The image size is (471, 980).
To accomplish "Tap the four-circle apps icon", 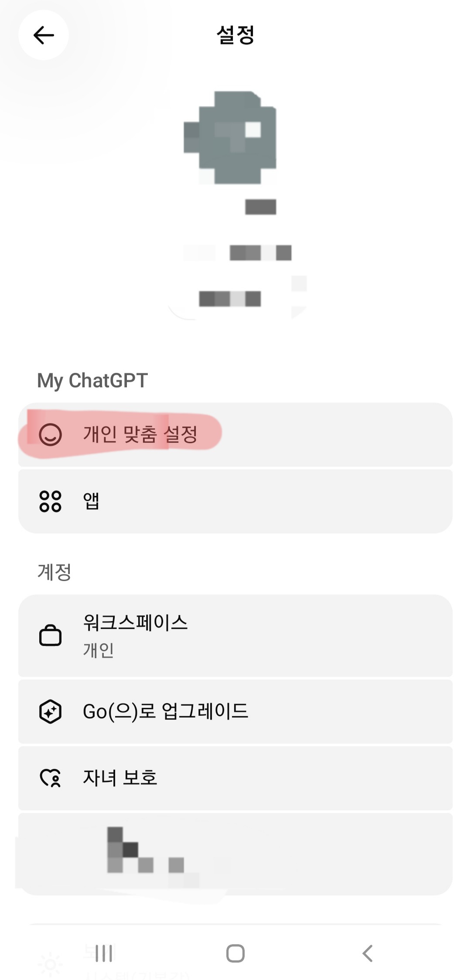I will [x=50, y=501].
